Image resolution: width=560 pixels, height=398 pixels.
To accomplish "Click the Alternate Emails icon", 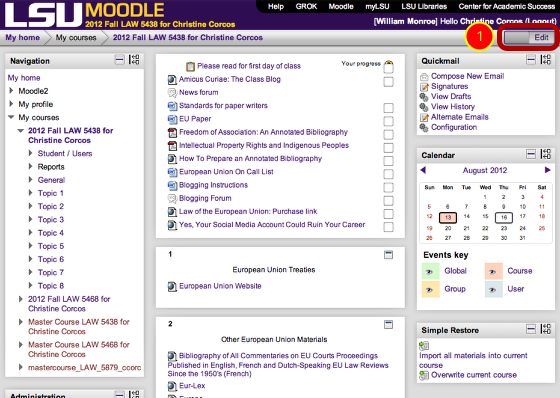I will pyautogui.click(x=424, y=118).
